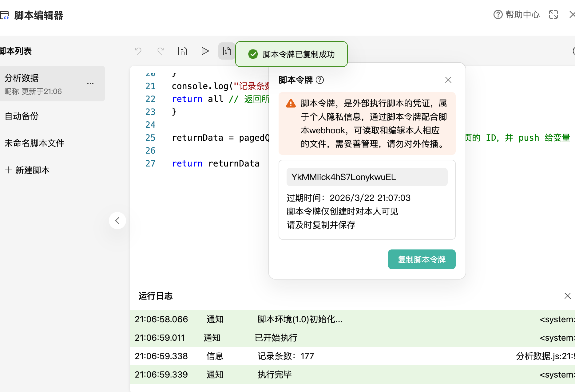This screenshot has width=575, height=392.
Task: Click the 运行日志 heading
Action: [156, 296]
